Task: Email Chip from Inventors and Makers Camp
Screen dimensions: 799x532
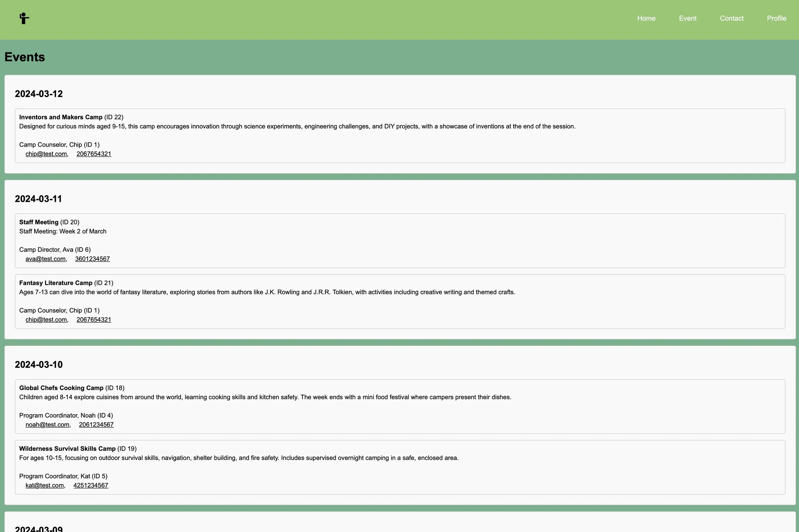Action: tap(46, 154)
